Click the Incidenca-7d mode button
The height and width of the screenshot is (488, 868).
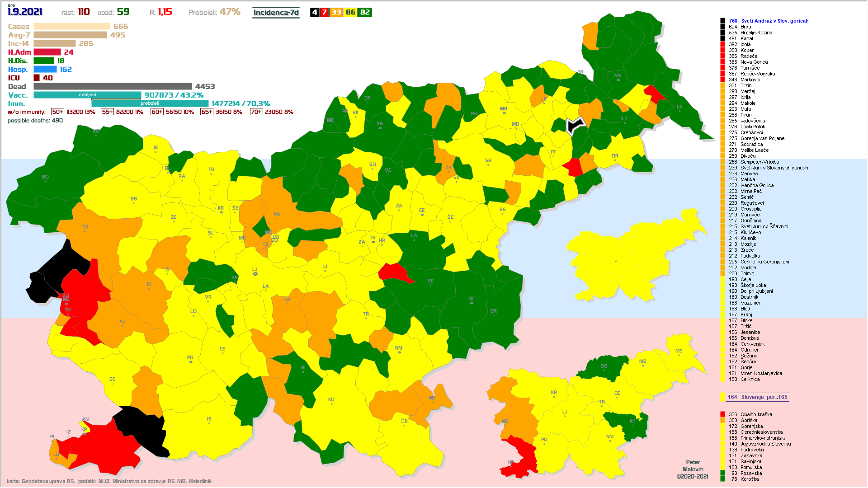[x=276, y=13]
